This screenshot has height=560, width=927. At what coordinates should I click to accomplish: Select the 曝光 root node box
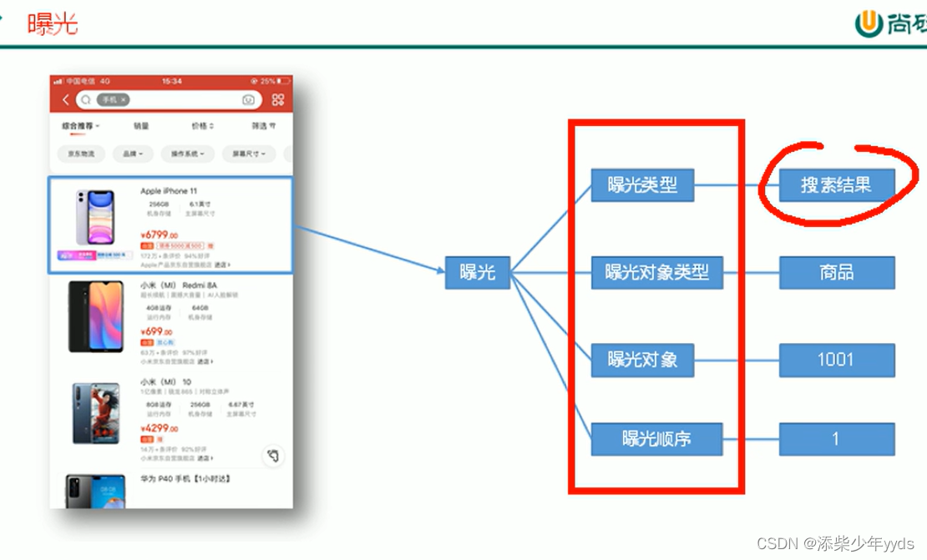tap(478, 272)
